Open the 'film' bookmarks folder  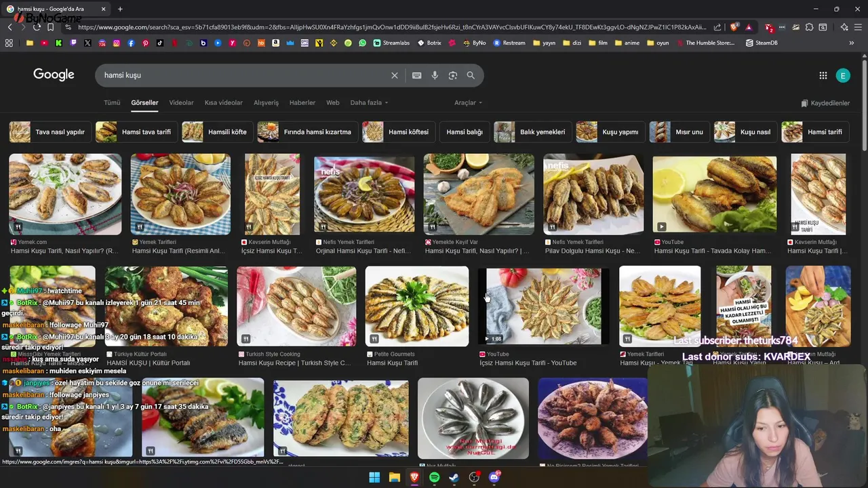click(x=597, y=43)
